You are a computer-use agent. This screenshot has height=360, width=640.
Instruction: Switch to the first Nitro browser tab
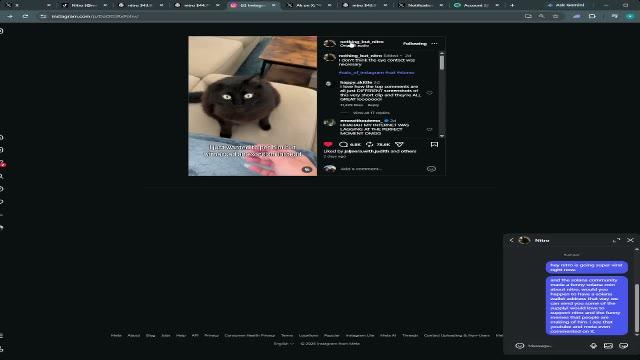tap(85, 5)
